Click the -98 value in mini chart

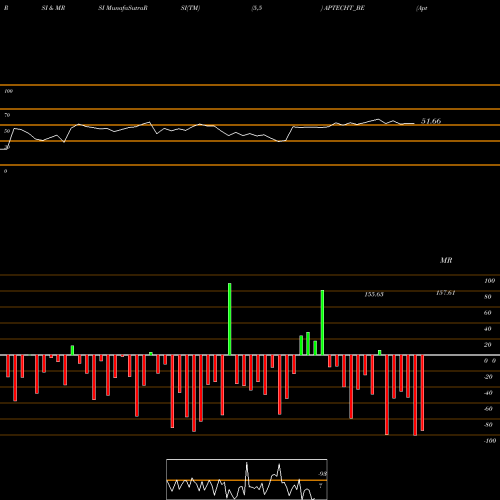[x=322, y=474]
